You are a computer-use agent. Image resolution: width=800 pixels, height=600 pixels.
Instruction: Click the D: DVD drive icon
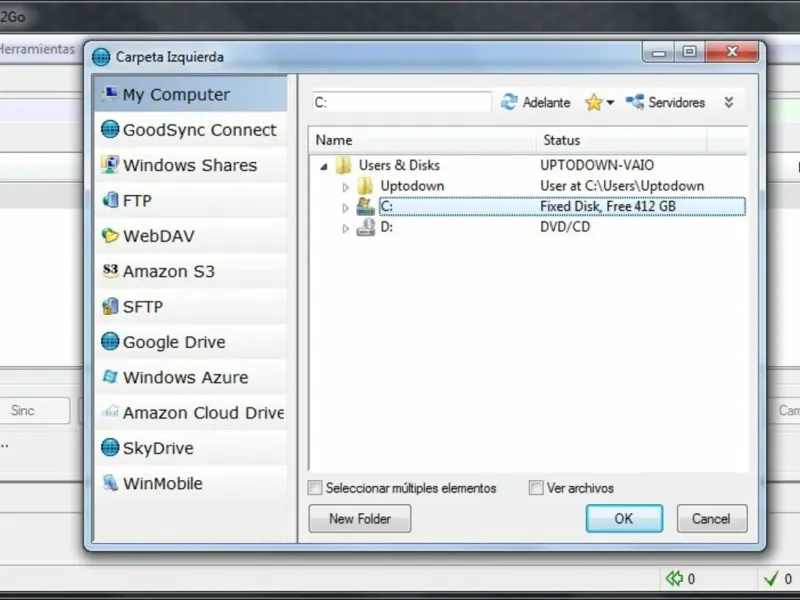tap(365, 227)
